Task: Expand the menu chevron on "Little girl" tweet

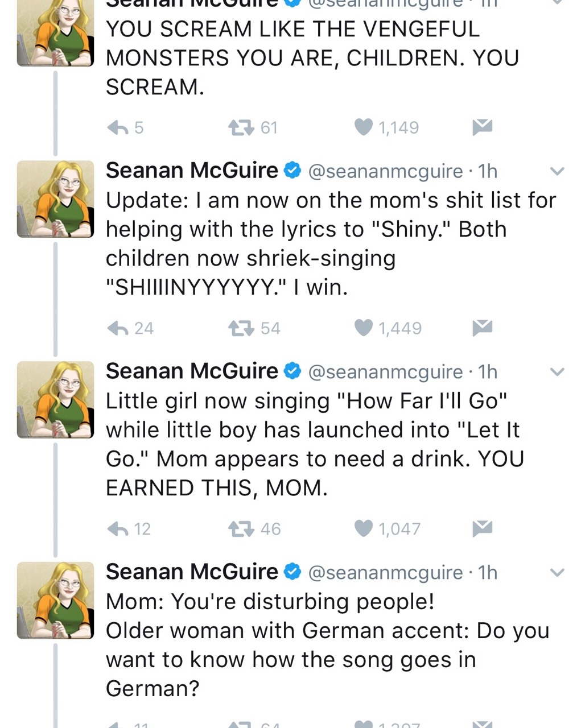Action: (558, 372)
